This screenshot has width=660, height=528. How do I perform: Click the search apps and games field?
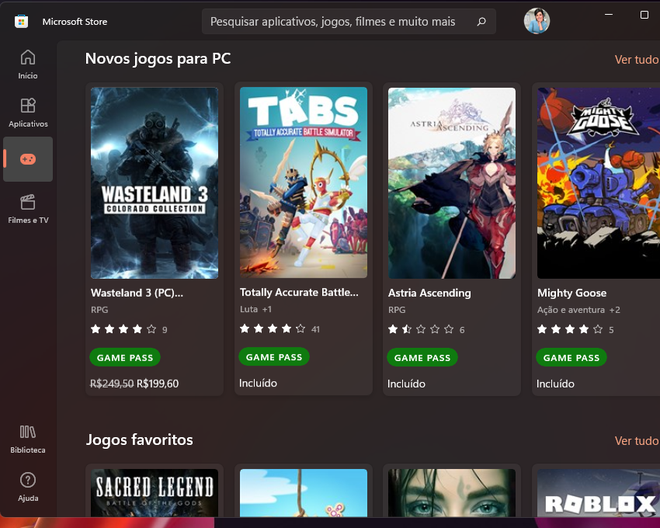pos(349,21)
